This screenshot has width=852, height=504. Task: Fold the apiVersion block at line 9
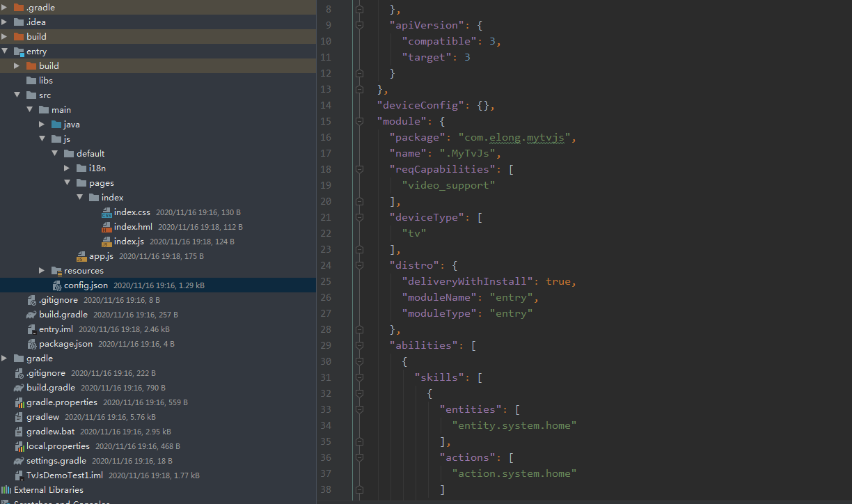click(359, 25)
